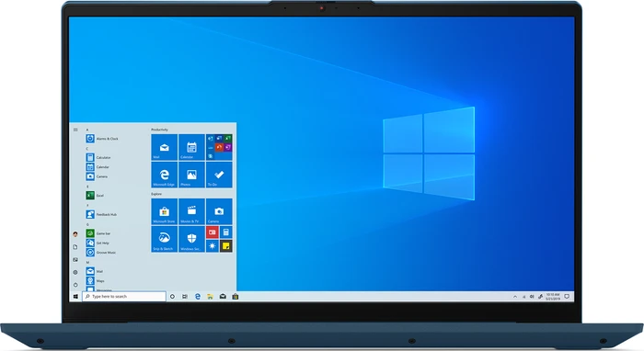Show hidden tray icons chevron
This screenshot has height=351, width=644.
tap(515, 297)
